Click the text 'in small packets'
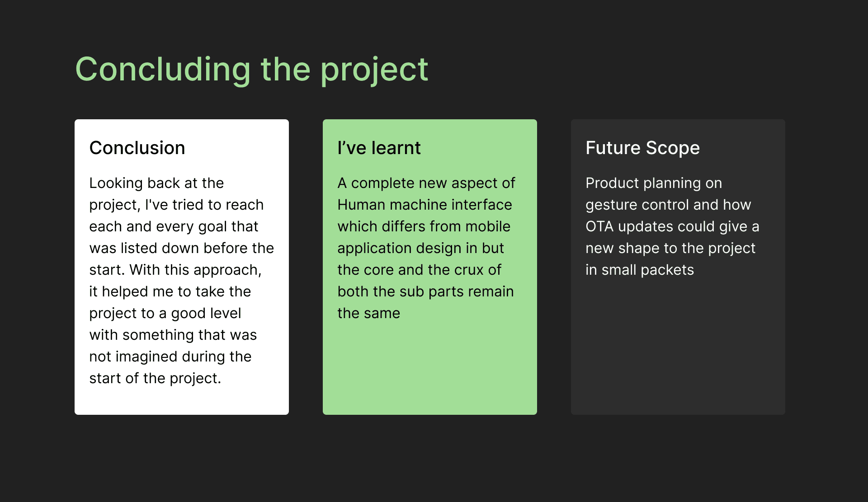The width and height of the screenshot is (868, 502). click(x=639, y=270)
